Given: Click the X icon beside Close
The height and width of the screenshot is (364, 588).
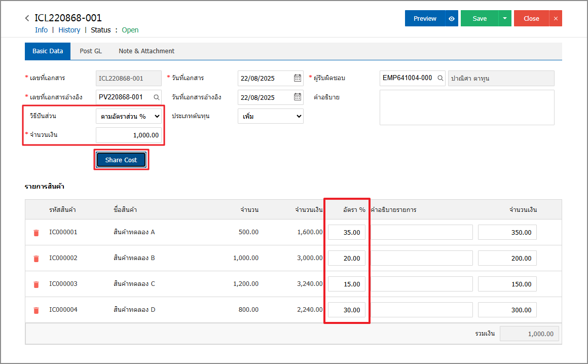Looking at the screenshot, I should [556, 19].
